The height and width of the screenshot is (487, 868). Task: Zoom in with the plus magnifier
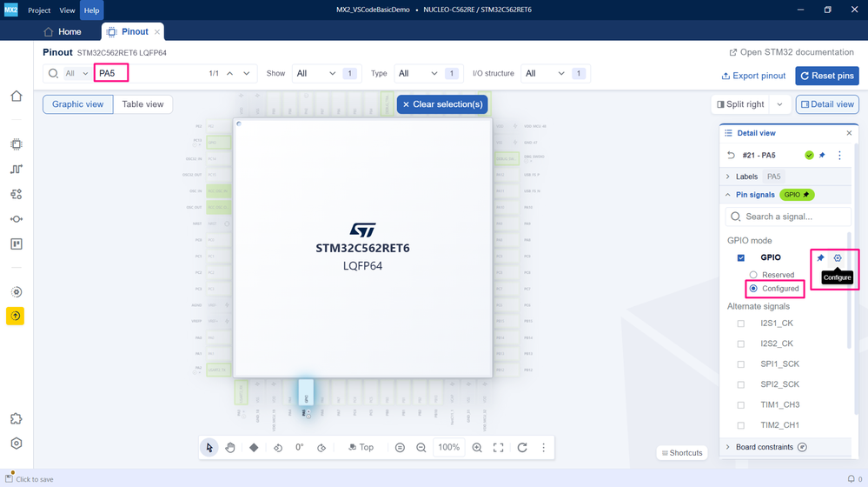tap(477, 448)
